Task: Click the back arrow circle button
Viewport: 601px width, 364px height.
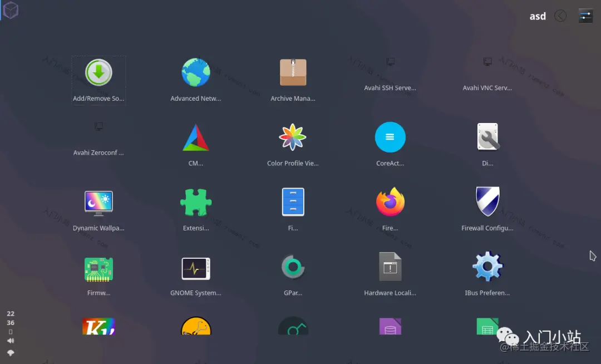Action: click(560, 16)
